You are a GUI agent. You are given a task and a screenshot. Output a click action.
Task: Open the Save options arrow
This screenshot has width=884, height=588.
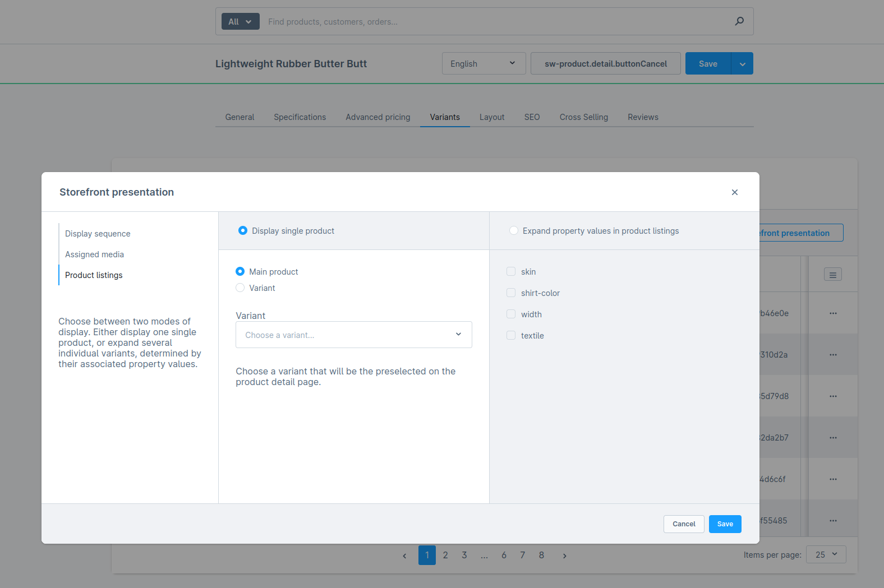tap(742, 64)
